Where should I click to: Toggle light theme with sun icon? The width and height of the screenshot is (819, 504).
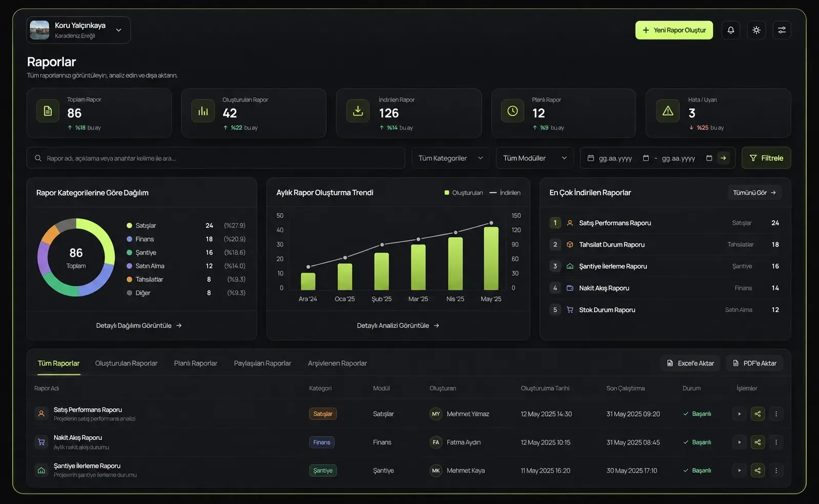pos(756,30)
